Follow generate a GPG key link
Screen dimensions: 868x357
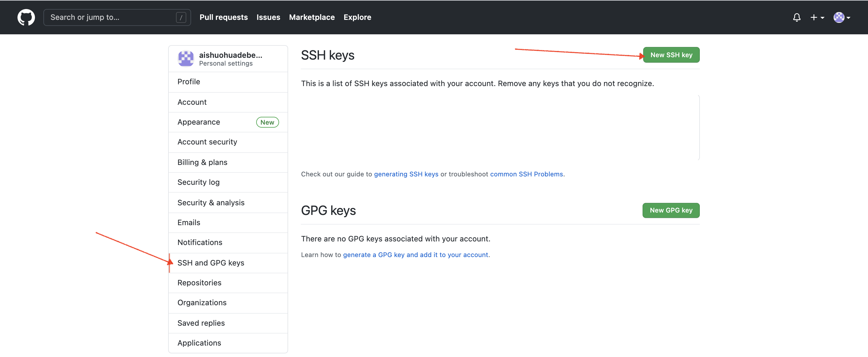[x=416, y=255]
